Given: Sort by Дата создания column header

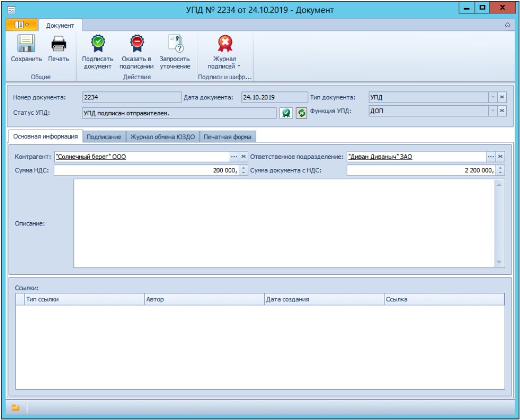Looking at the screenshot, I should 324,299.
